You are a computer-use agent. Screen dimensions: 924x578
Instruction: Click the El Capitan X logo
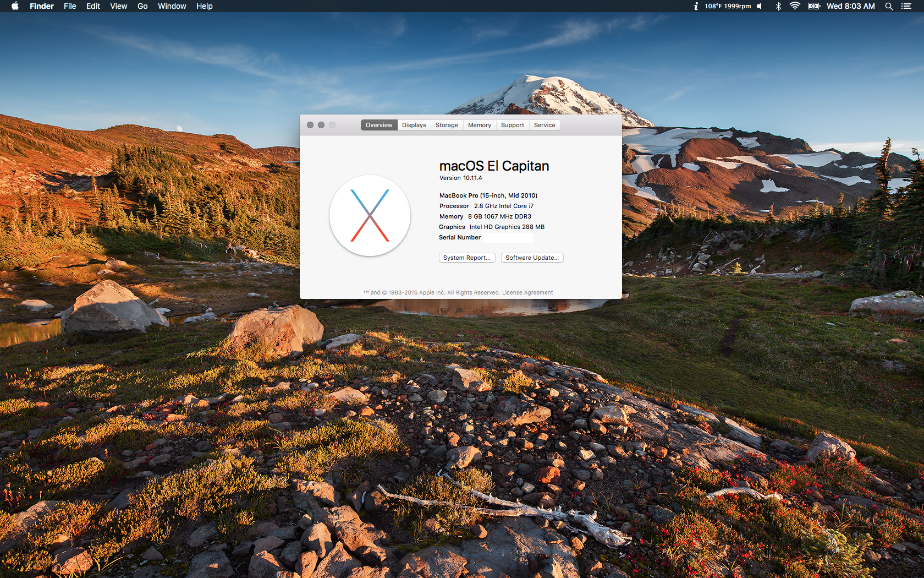tap(370, 215)
